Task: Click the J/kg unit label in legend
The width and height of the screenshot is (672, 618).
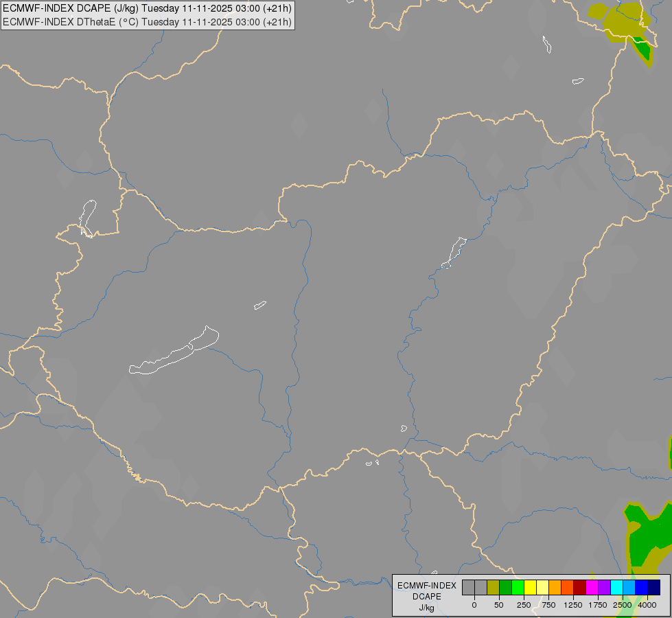Action: (x=427, y=608)
